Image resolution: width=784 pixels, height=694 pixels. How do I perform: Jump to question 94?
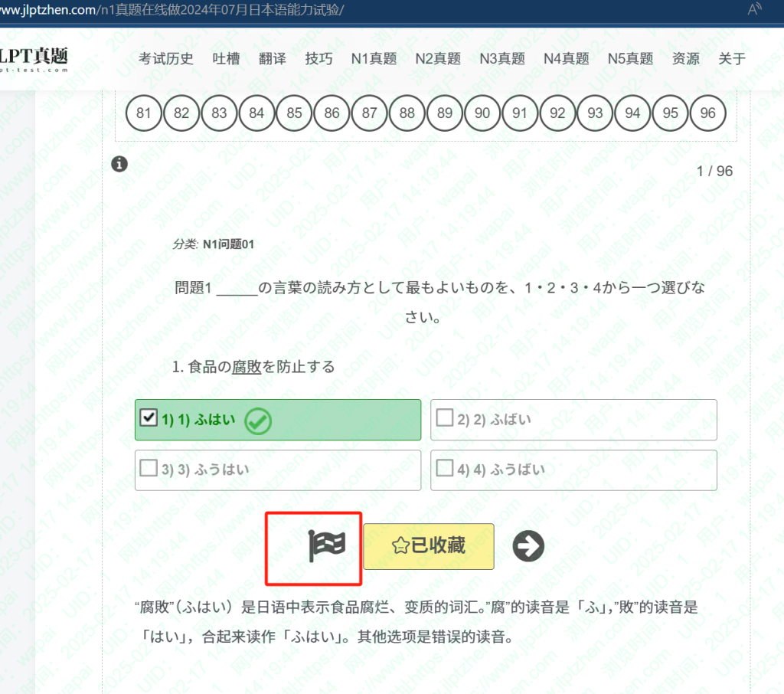pos(632,113)
